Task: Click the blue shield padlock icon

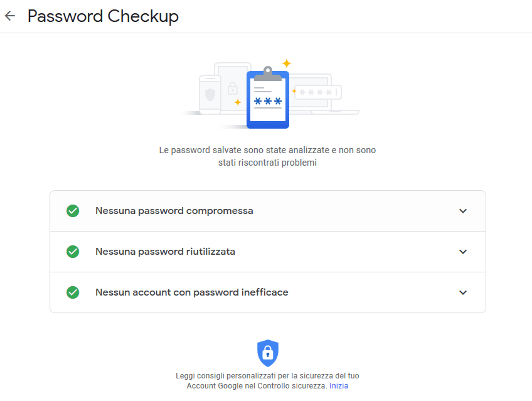Action: coord(268,353)
